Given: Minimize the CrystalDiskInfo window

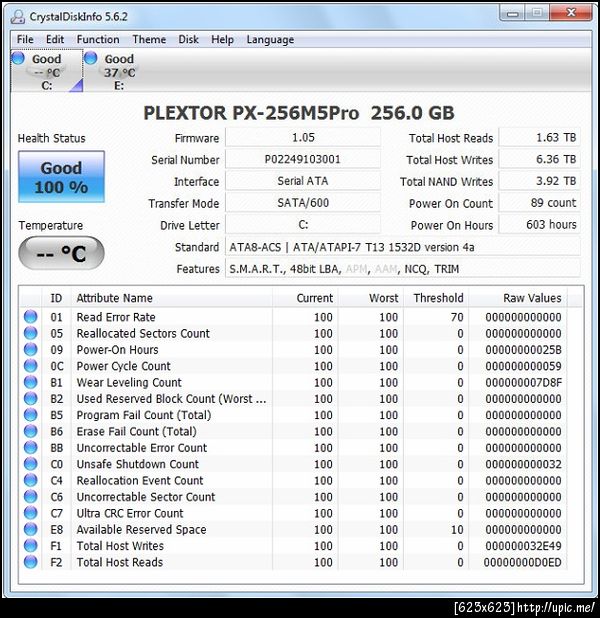Looking at the screenshot, I should tap(512, 14).
